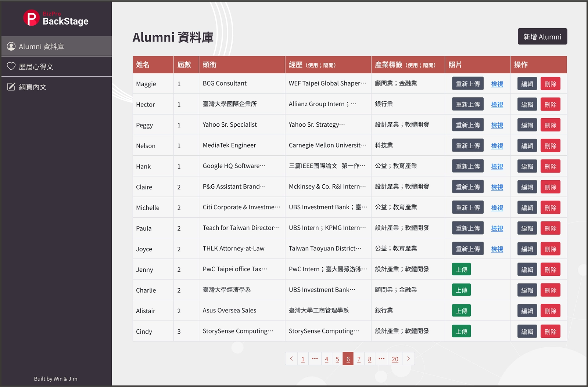The image size is (588, 387).
Task: Re-upload photo for Hector
Action: pos(468,104)
